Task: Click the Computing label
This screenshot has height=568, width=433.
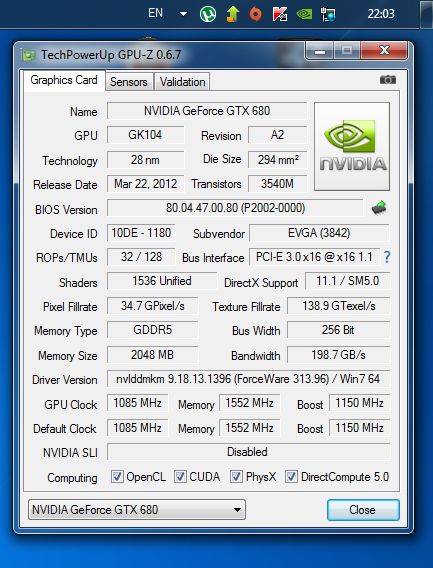Action: [x=72, y=478]
